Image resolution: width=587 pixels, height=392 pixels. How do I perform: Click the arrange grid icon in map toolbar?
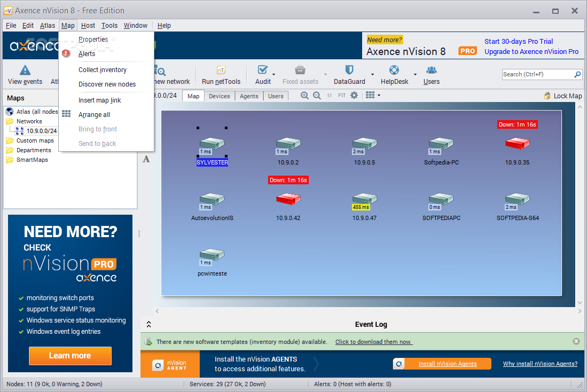pyautogui.click(x=370, y=95)
